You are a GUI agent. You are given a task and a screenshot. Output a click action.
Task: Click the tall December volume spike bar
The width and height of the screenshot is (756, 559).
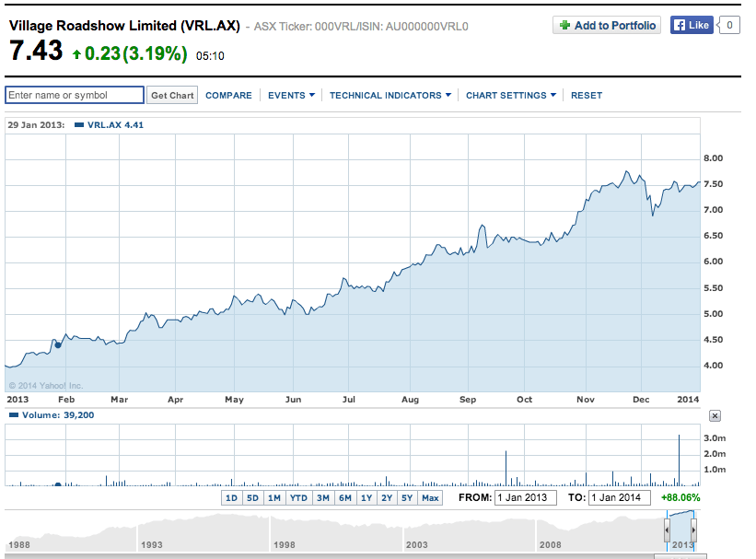point(679,460)
